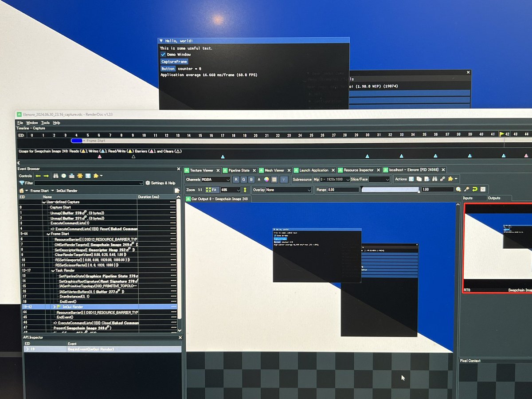The image size is (532, 399).
Task: Toggle the checkerboard alpha background button
Action: click(x=274, y=179)
